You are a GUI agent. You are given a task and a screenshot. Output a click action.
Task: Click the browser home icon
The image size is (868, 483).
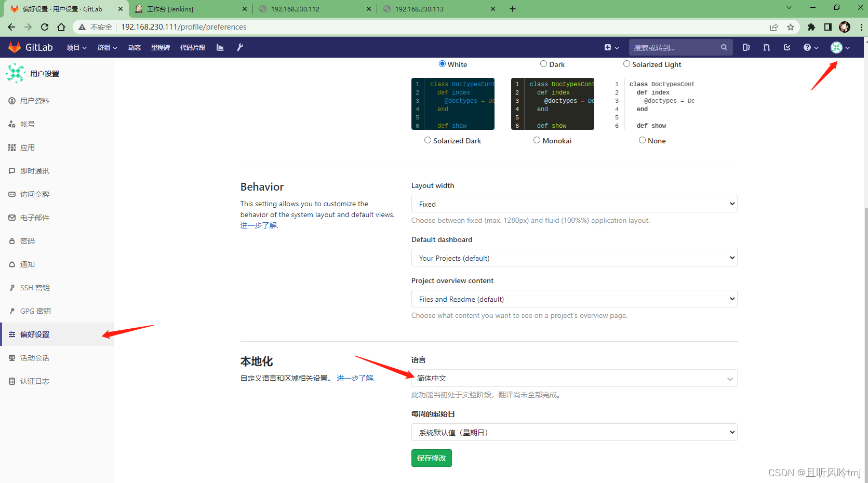[x=61, y=27]
